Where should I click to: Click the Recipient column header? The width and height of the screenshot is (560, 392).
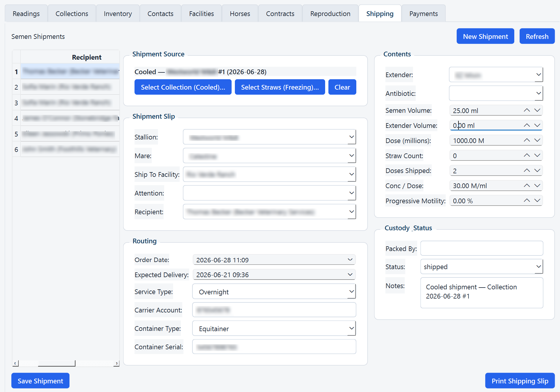[x=70, y=57]
